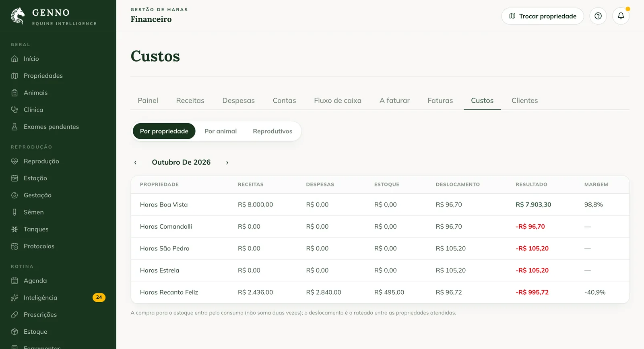Switch to Reprodutivos view

tap(272, 131)
